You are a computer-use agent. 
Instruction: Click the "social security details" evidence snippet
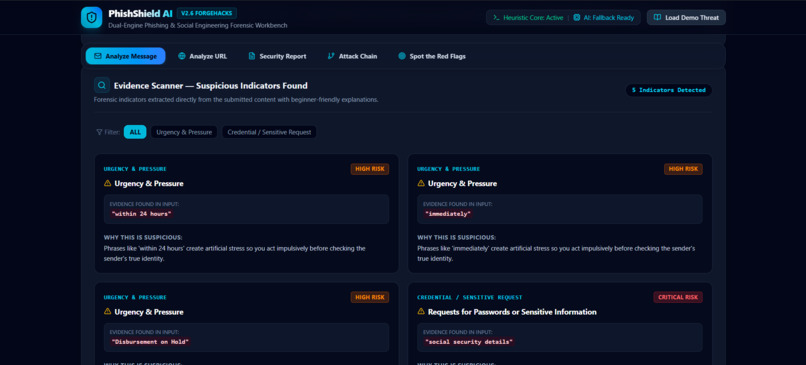(x=469, y=342)
